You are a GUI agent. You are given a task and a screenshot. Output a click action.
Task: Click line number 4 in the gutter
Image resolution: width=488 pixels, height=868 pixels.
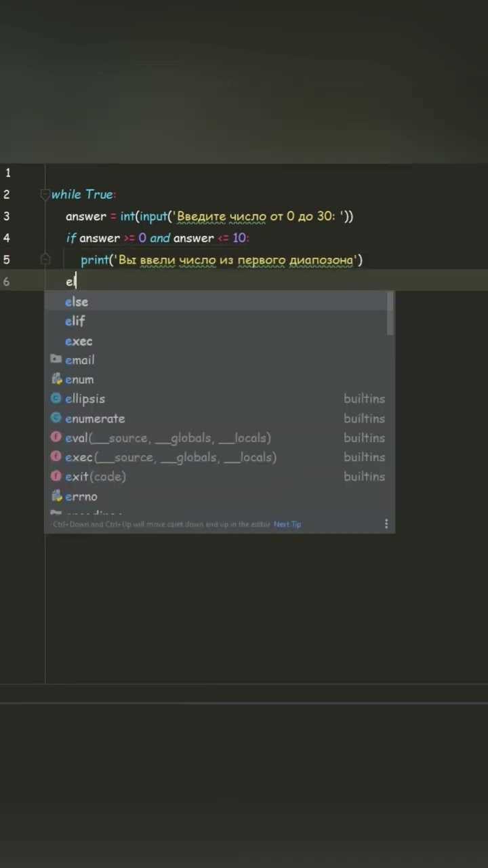(7, 238)
